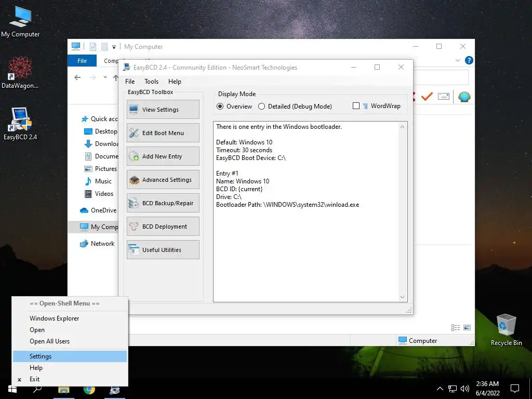Select Music in the Explorer sidebar
Screen dimensions: 532x399
point(98,181)
